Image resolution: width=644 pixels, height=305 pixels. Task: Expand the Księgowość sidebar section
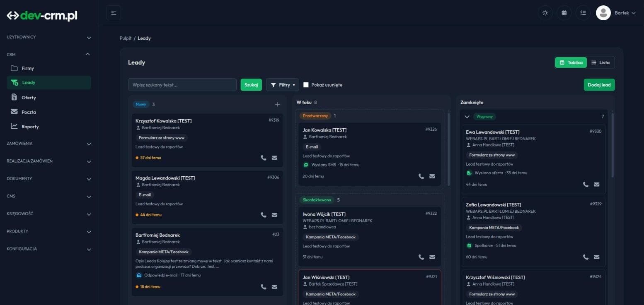pyautogui.click(x=49, y=214)
